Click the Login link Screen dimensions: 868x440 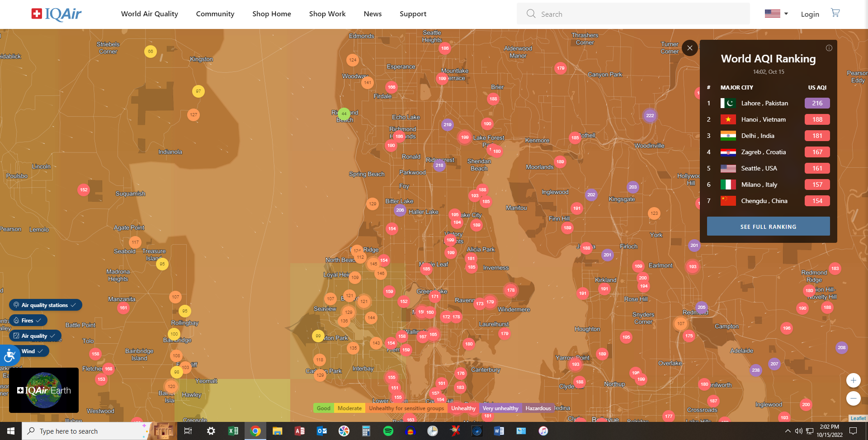(810, 14)
